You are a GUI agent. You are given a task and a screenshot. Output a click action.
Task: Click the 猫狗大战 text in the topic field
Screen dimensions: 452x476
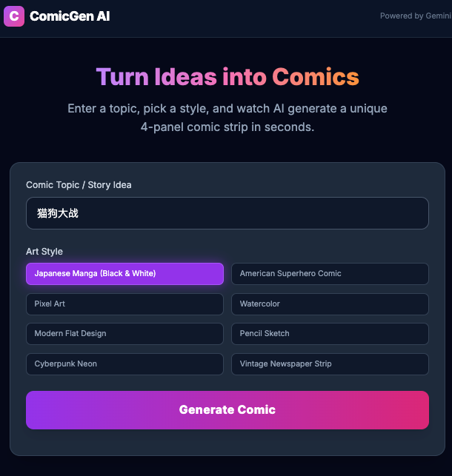58,213
